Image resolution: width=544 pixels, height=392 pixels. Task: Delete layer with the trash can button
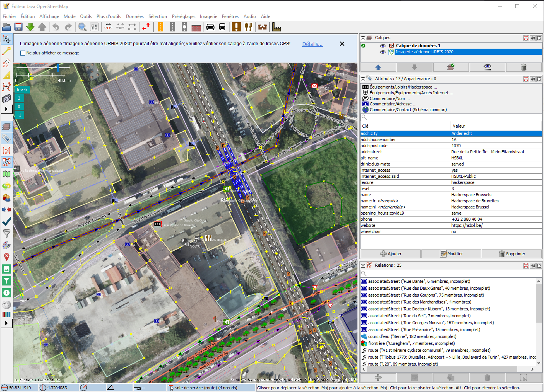(x=524, y=67)
